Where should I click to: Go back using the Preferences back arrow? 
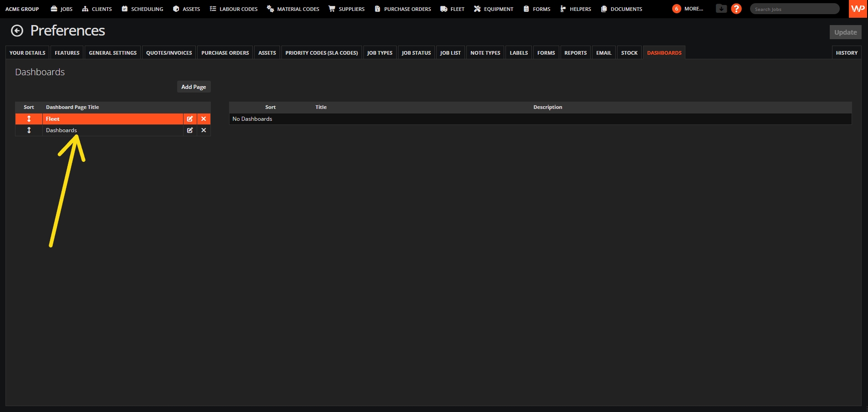(x=17, y=31)
